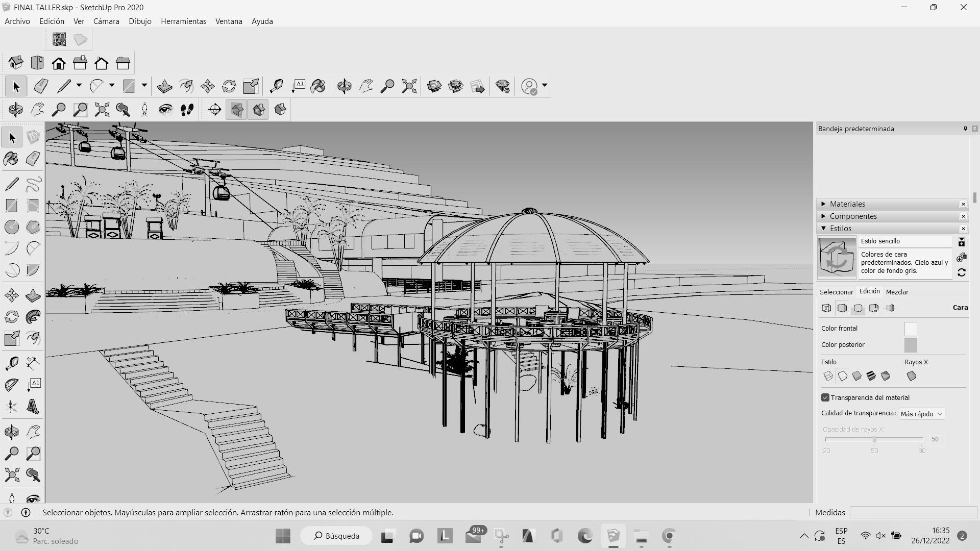The image size is (980, 551).
Task: Set face style to monochrome
Action: click(x=886, y=377)
